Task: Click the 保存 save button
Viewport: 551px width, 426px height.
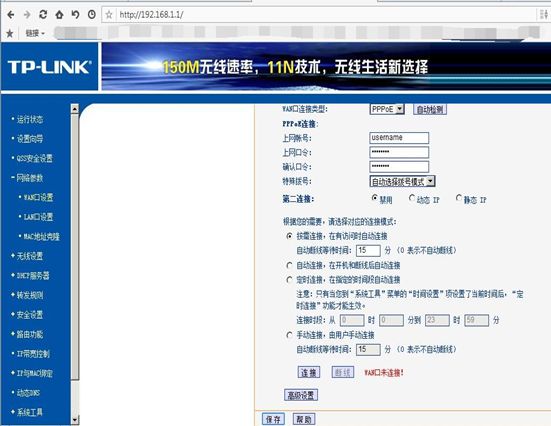Action: [x=273, y=419]
